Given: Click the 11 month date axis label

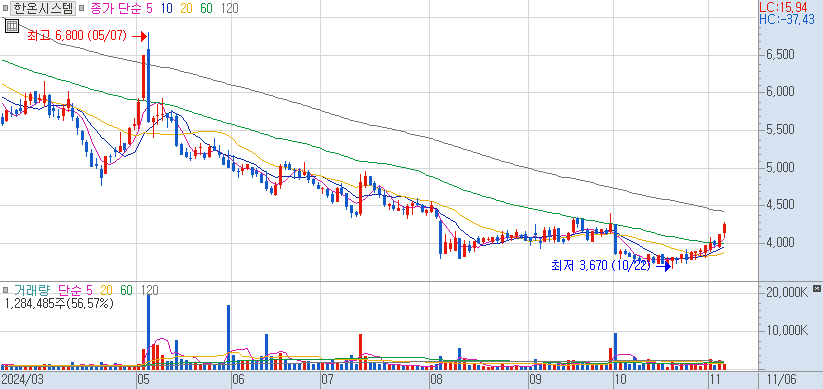Looking at the screenshot, I should [x=715, y=379].
